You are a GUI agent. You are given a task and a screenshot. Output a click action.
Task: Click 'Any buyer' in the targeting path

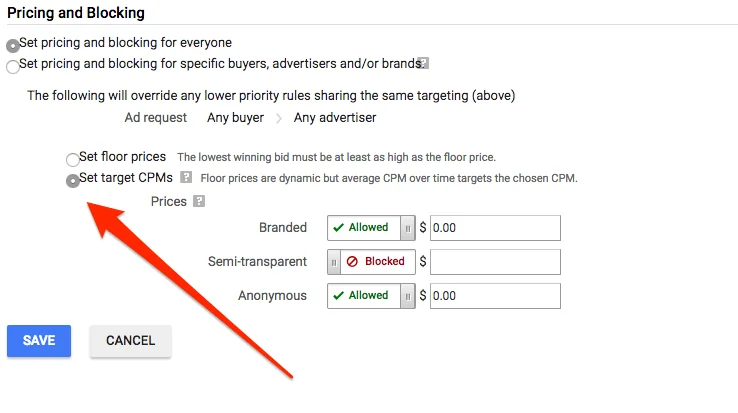(x=235, y=118)
